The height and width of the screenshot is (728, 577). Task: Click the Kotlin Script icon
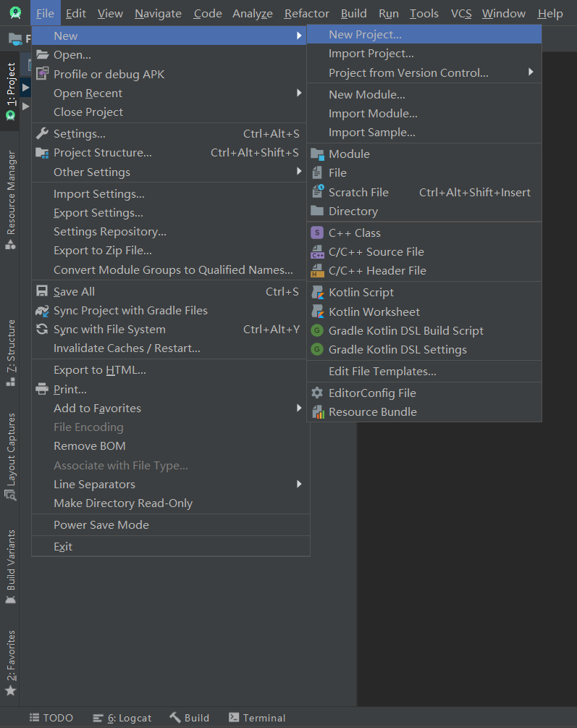(x=318, y=293)
